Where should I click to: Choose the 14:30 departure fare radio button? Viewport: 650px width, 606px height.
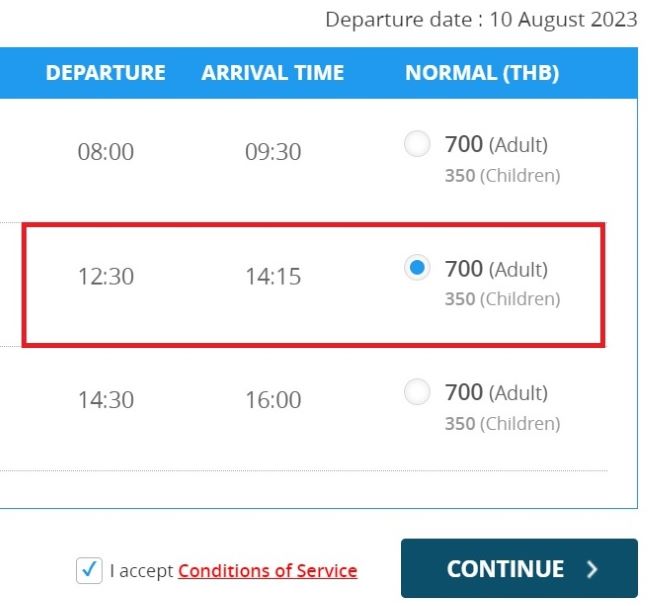(417, 391)
